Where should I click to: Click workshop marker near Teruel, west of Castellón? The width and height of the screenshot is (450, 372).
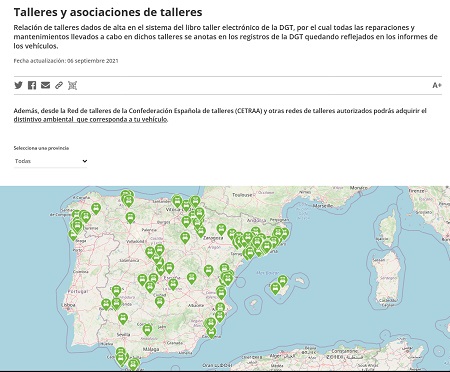click(208, 270)
